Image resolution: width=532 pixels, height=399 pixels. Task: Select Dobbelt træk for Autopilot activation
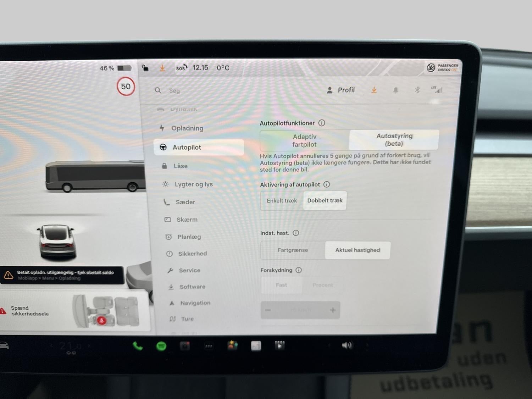(x=325, y=200)
